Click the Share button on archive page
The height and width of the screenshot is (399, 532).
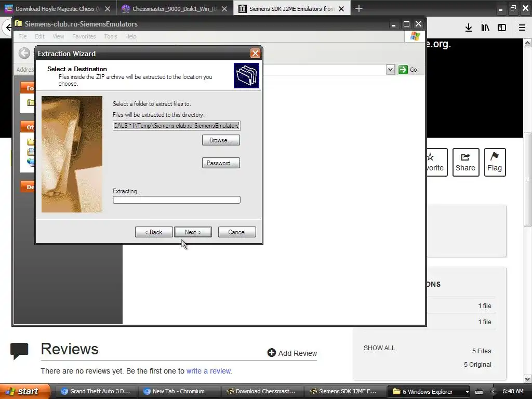[465, 162]
